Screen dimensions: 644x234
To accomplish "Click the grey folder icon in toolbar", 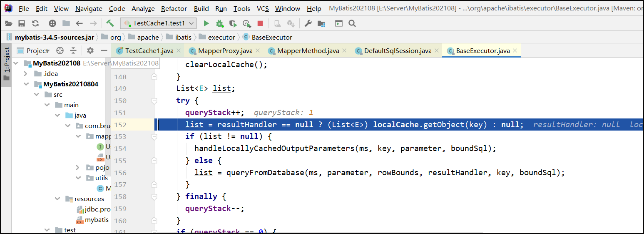I will [x=66, y=23].
